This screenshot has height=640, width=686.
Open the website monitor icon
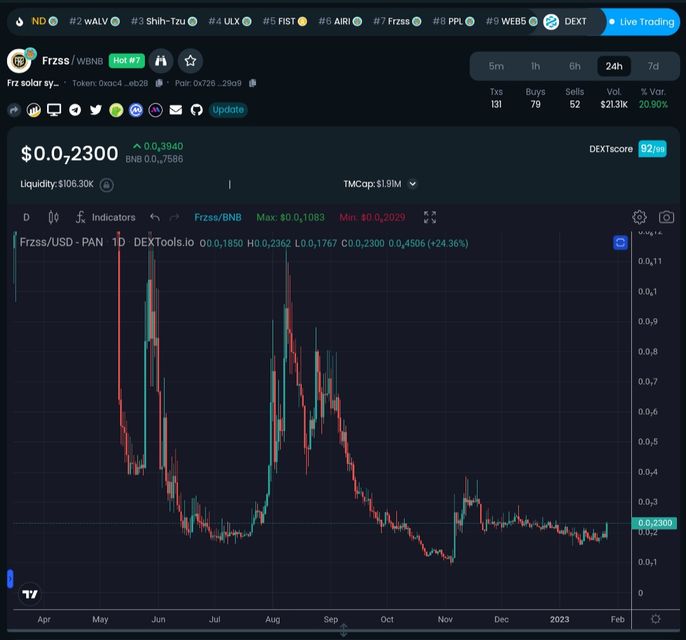[x=54, y=110]
